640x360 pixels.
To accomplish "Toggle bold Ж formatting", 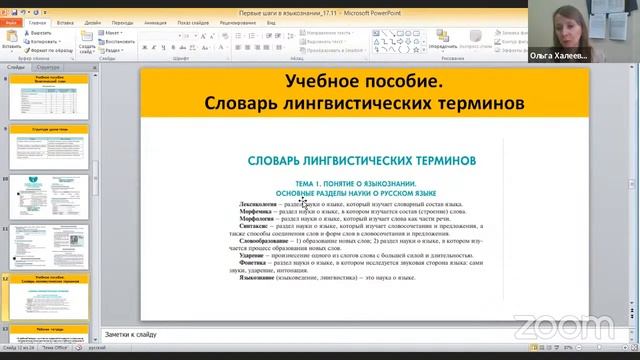I will [x=144, y=48].
